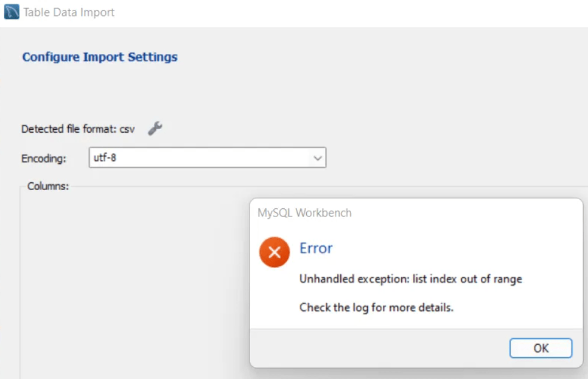Click the list index out of range message
The width and height of the screenshot is (588, 379).
(x=410, y=279)
